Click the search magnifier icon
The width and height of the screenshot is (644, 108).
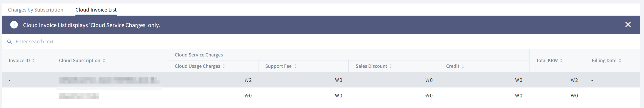click(9, 42)
